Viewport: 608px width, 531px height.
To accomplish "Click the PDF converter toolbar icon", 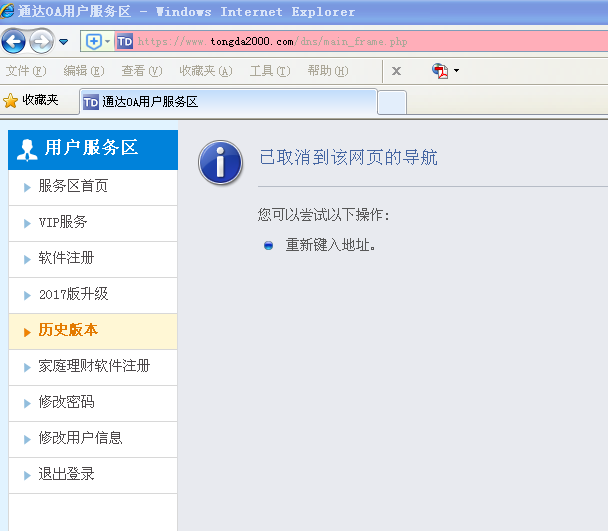I will coord(440,71).
